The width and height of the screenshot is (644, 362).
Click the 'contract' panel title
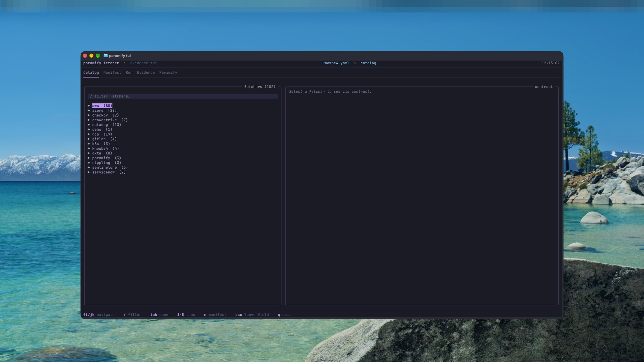[544, 87]
